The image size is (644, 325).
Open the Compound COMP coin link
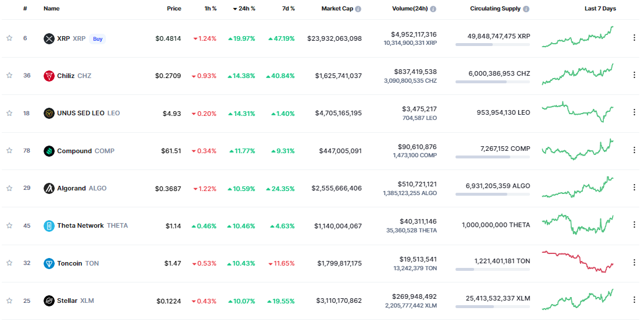pos(86,151)
